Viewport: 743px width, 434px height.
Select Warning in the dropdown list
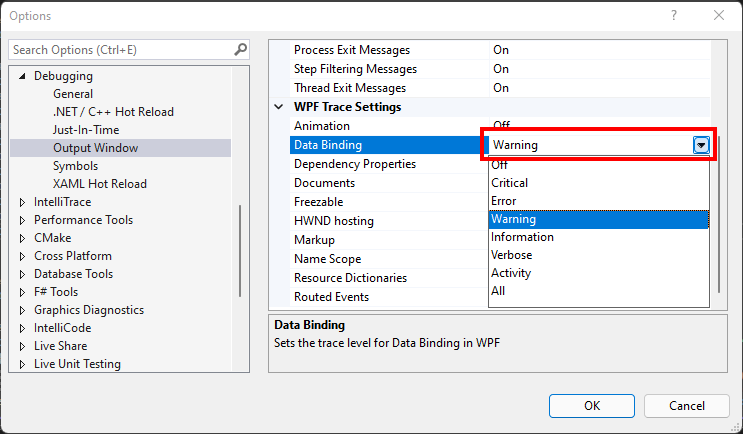pos(599,219)
